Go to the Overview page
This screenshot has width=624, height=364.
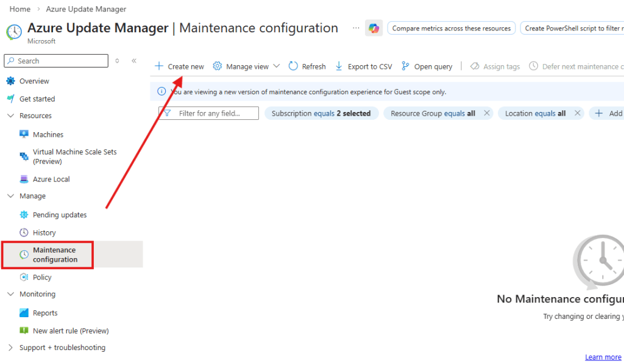click(34, 81)
